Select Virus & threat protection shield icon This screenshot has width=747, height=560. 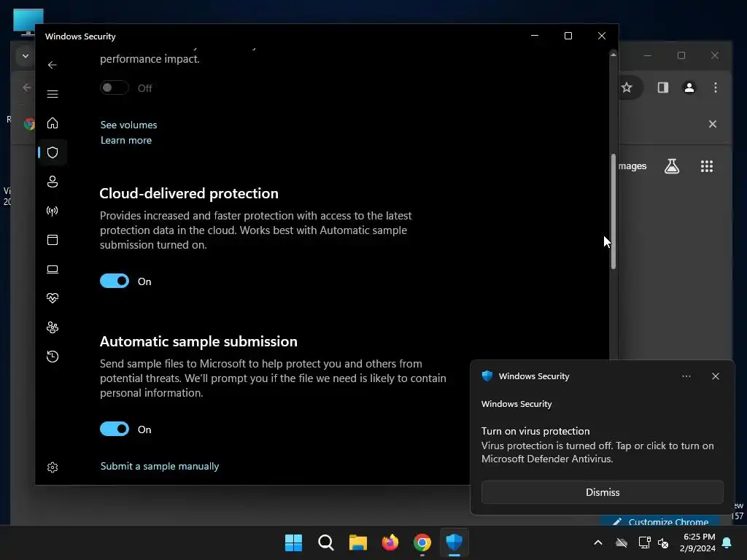[53, 152]
